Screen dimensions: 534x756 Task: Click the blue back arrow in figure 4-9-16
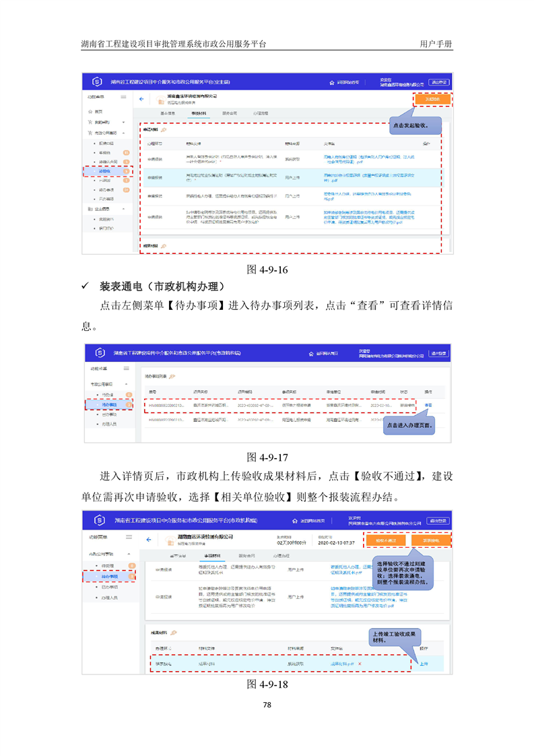(141, 99)
